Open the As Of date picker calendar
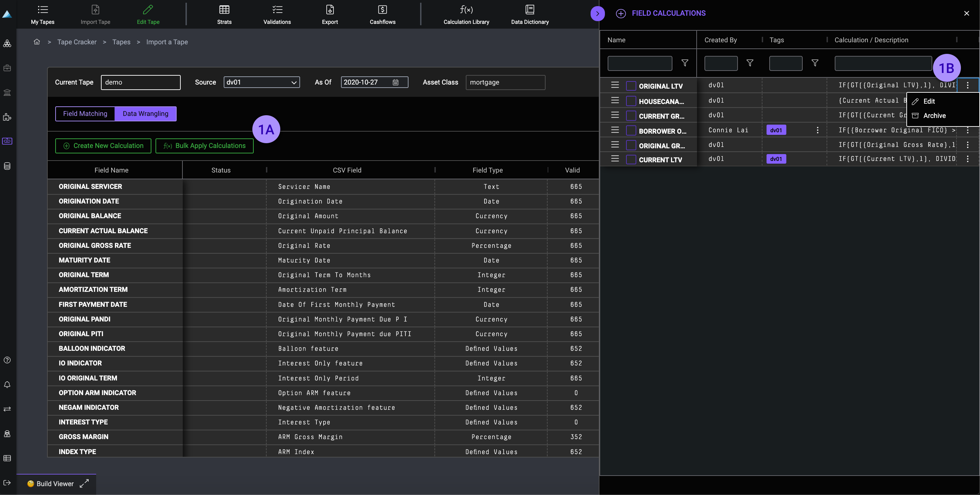This screenshot has height=495, width=980. pyautogui.click(x=395, y=82)
